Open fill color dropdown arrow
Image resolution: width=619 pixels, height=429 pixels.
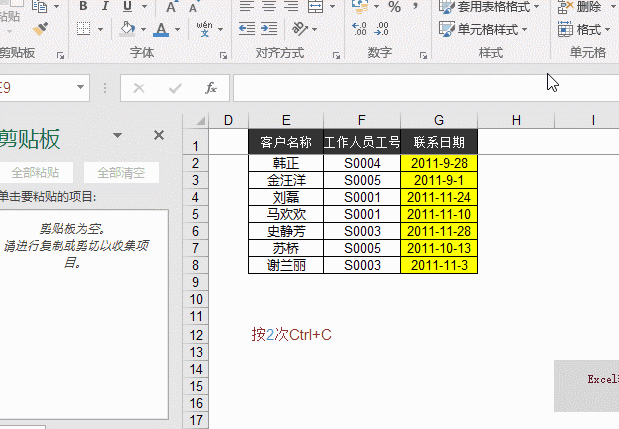point(143,29)
